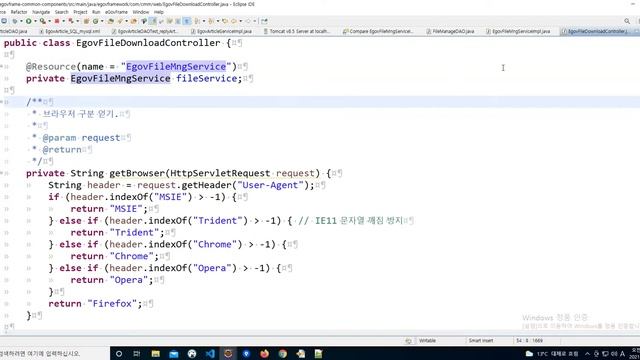The width and height of the screenshot is (640, 360).
Task: Open the Navigate menu
Action: pos(41,12)
